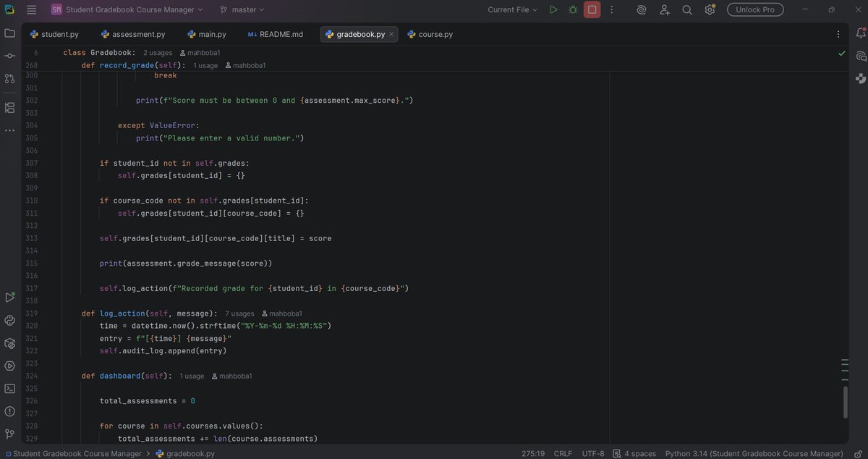Show 2 usages of class Gradebook

pyautogui.click(x=158, y=53)
